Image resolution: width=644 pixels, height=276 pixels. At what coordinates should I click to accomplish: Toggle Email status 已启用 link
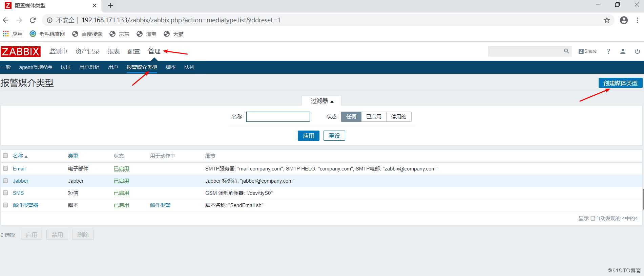pos(121,169)
